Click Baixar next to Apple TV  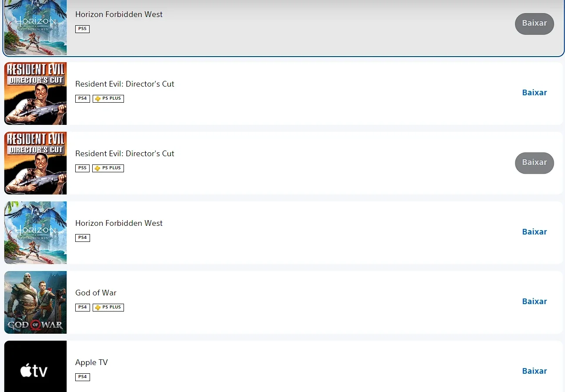[x=534, y=371]
